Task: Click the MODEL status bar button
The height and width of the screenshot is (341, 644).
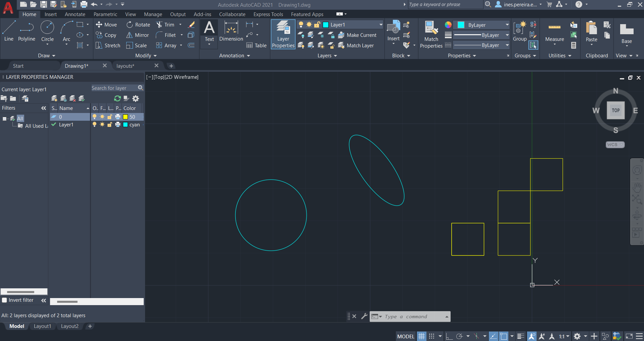Action: point(406,336)
